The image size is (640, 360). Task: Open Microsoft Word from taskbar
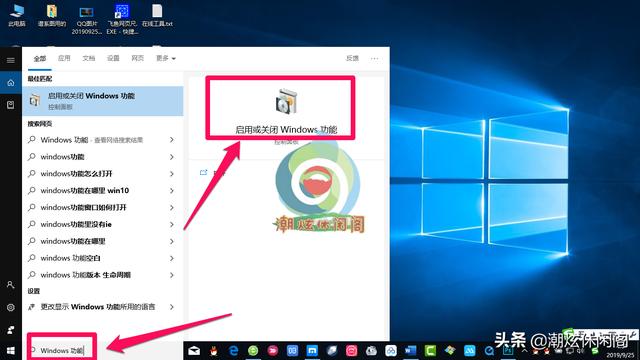[410, 351]
